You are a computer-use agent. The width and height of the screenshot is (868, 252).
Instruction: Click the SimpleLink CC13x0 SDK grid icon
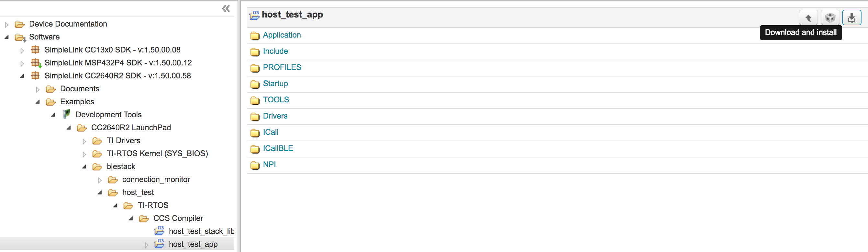(35, 50)
